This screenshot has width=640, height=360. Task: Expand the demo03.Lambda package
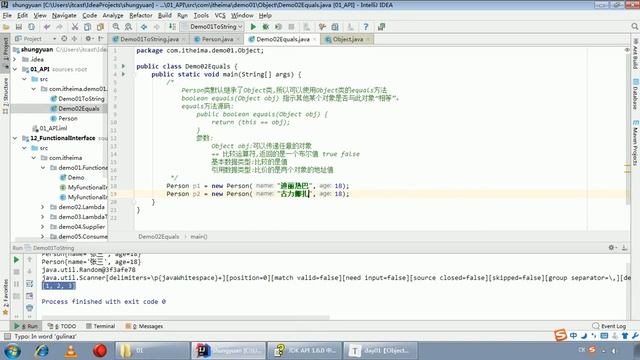(43, 217)
